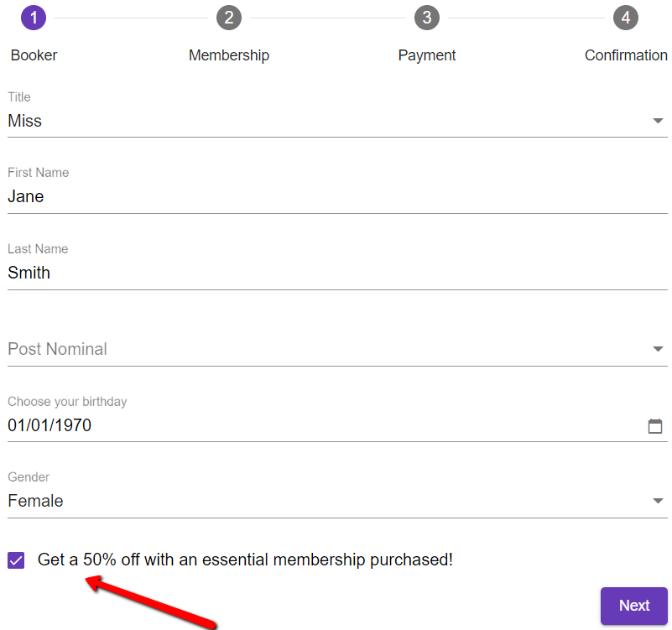Go to step 3 circle icon
This screenshot has height=630, width=672.
coord(427,18)
